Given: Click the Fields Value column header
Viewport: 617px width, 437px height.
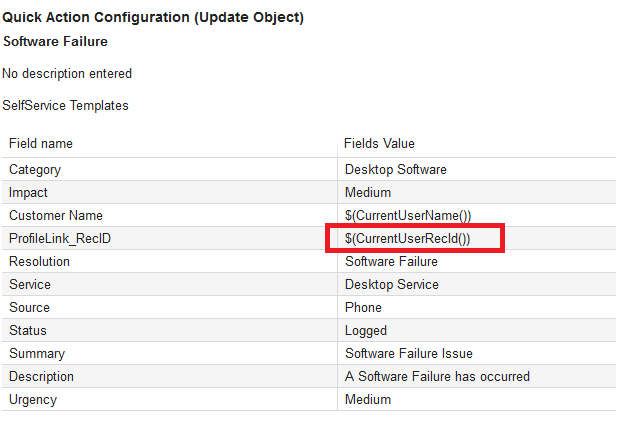Looking at the screenshot, I should coord(379,143).
